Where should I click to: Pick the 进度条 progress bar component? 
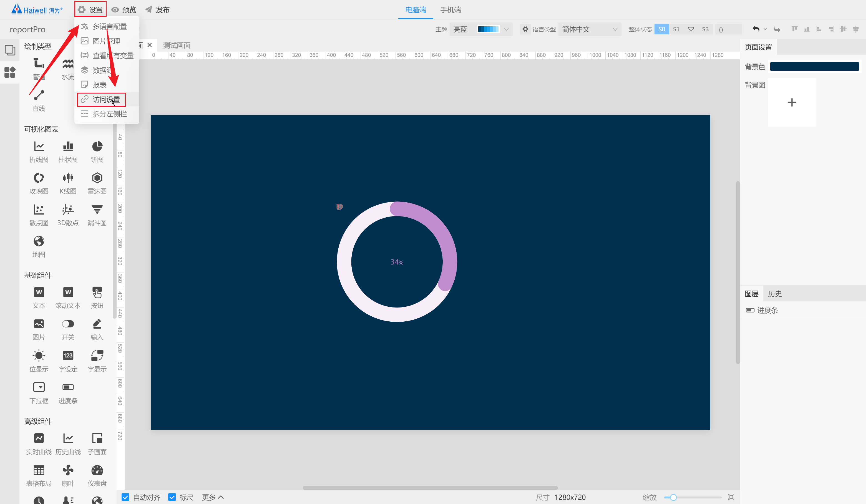68,393
